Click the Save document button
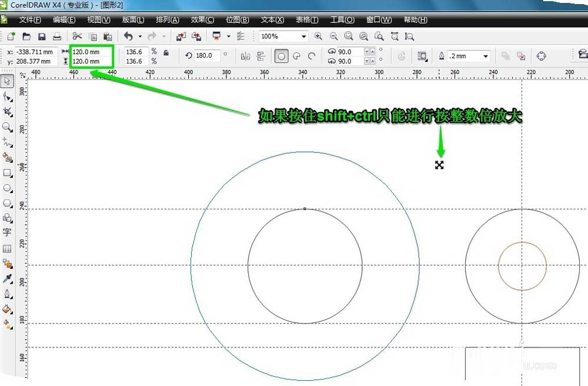This screenshot has width=588, height=386. coord(41,35)
